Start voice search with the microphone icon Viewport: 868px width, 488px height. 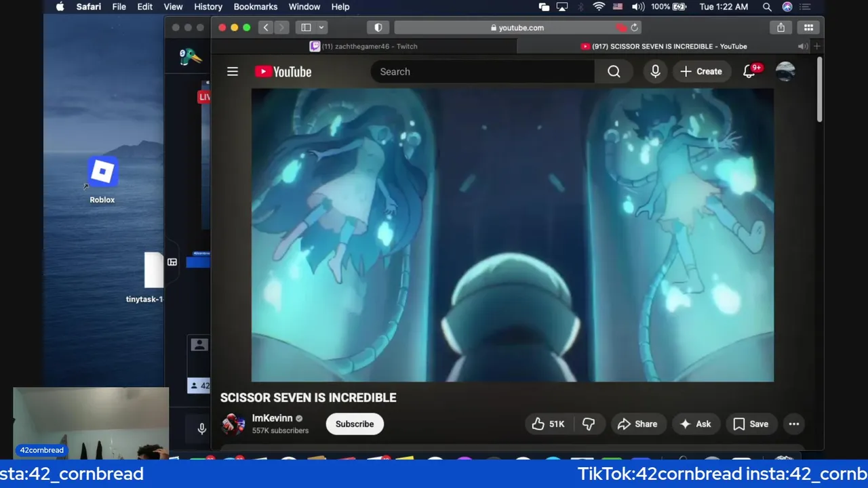655,71
